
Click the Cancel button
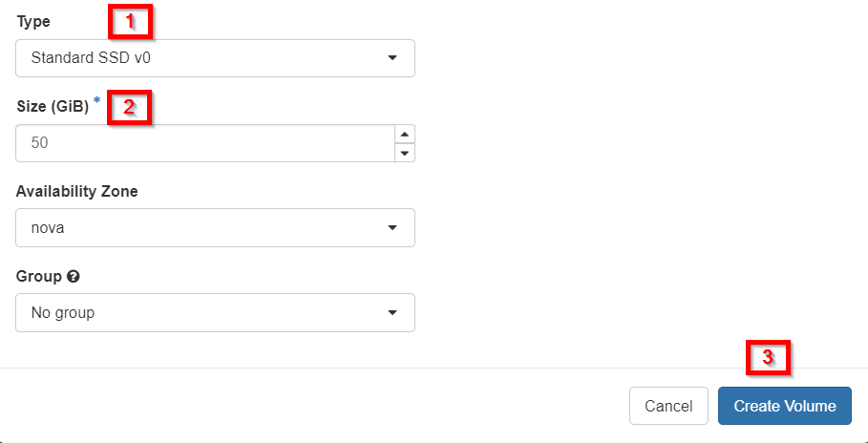(x=668, y=406)
